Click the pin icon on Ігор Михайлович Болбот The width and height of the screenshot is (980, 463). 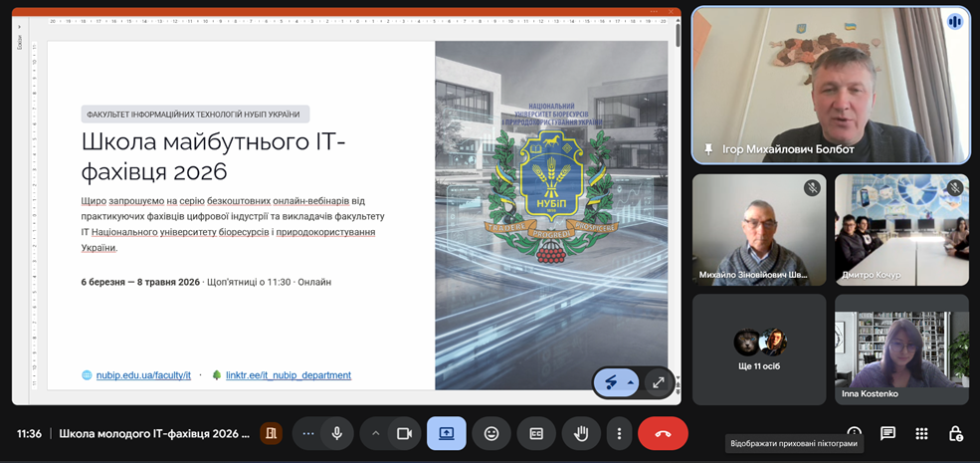point(708,149)
